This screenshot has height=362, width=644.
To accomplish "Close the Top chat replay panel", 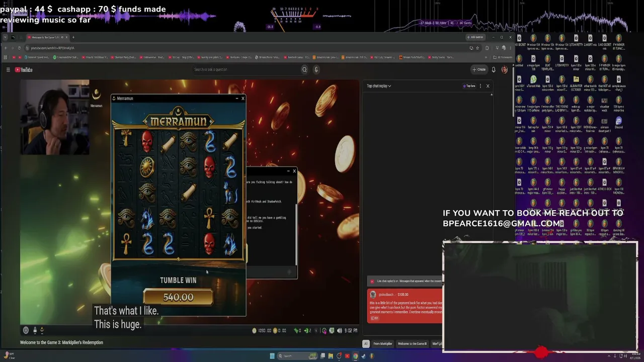I will coord(488,86).
